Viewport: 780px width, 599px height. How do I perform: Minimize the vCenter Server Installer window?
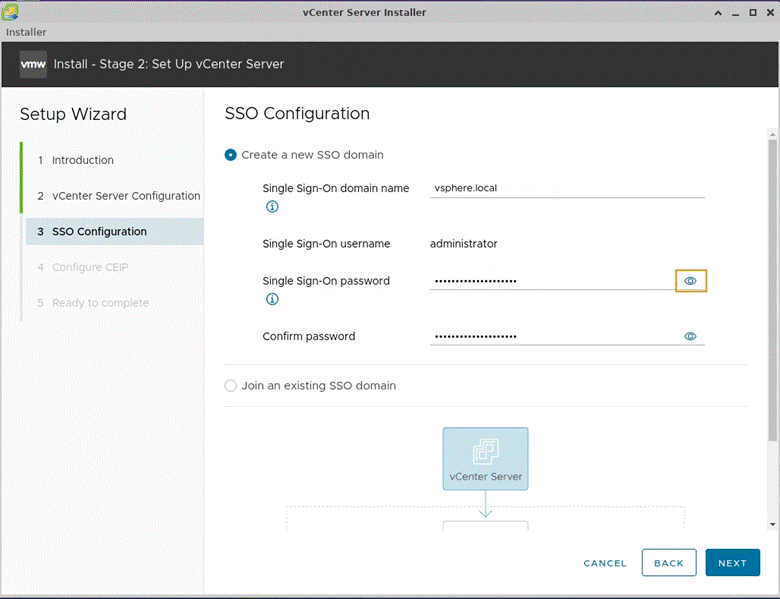click(735, 13)
